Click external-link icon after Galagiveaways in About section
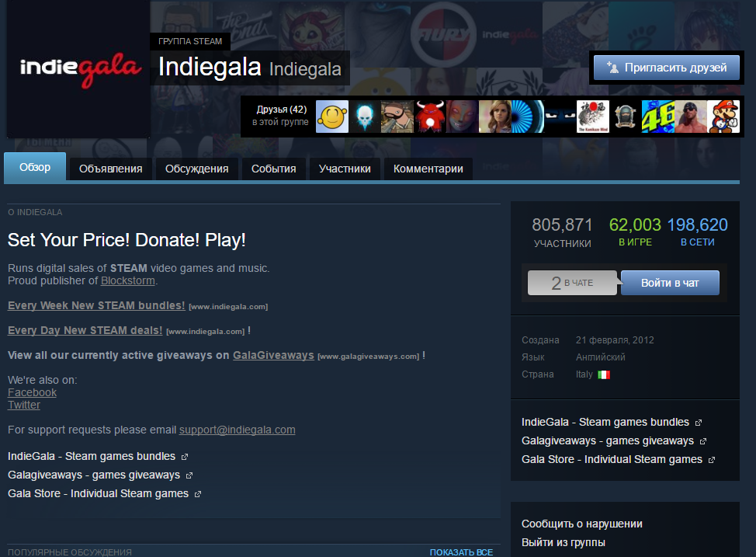 (x=189, y=475)
